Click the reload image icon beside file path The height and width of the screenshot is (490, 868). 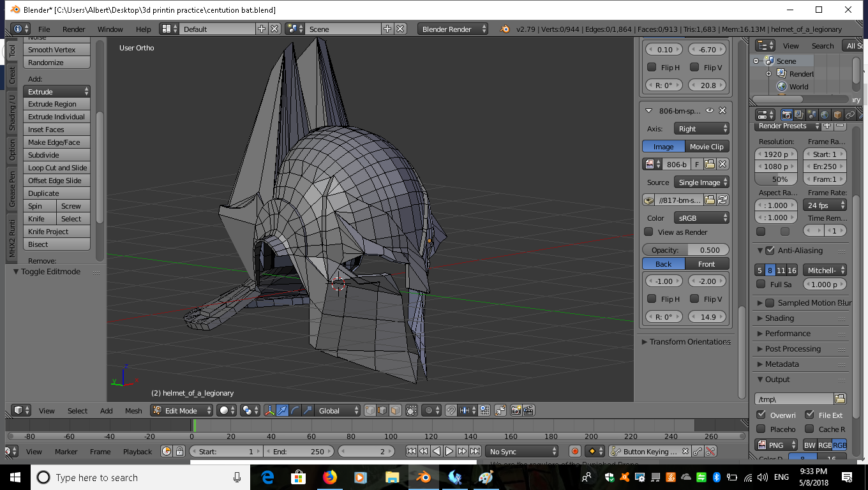point(722,200)
